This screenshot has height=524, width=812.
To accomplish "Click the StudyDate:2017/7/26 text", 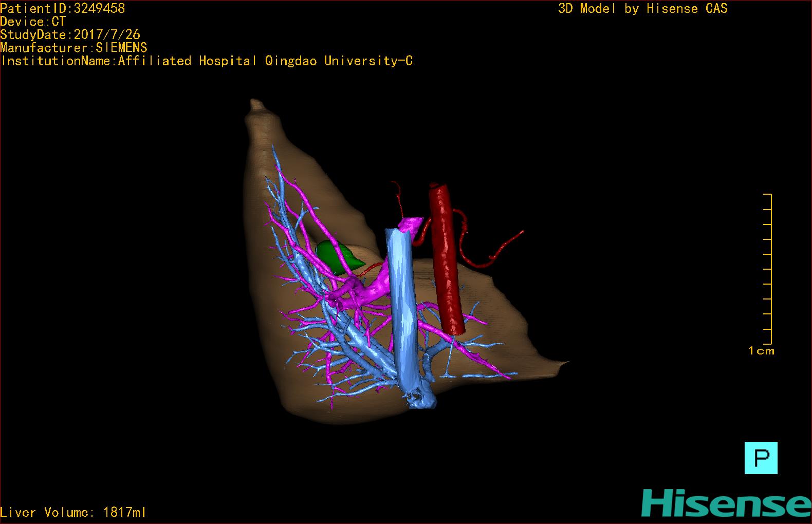I will [x=70, y=34].
